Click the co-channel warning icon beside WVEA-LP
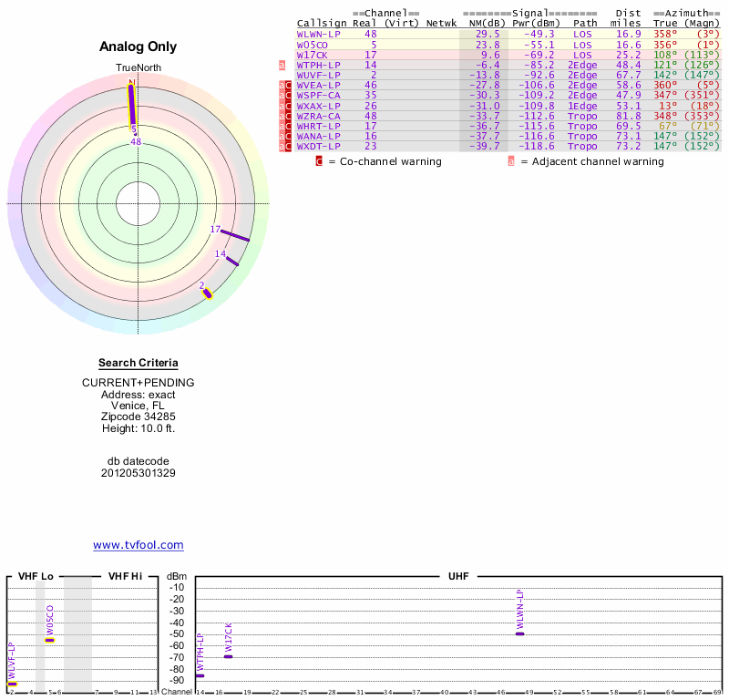This screenshot has height=700, width=729. pos(288,86)
